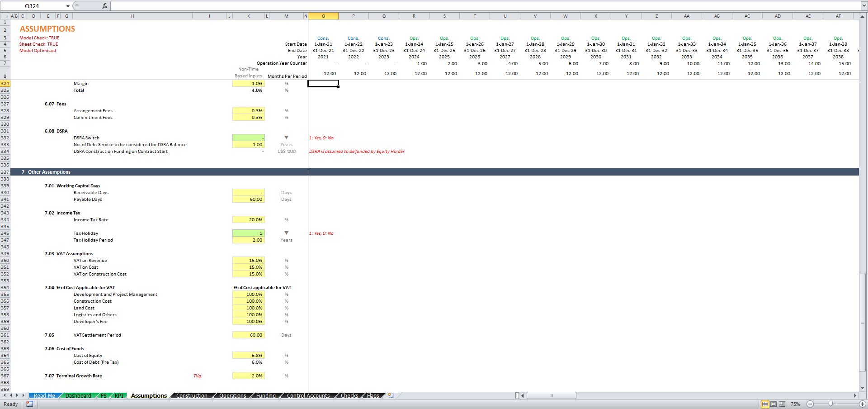The width and height of the screenshot is (868, 409).
Task: Expand the formula bar with its chevron
Action: 863,6
